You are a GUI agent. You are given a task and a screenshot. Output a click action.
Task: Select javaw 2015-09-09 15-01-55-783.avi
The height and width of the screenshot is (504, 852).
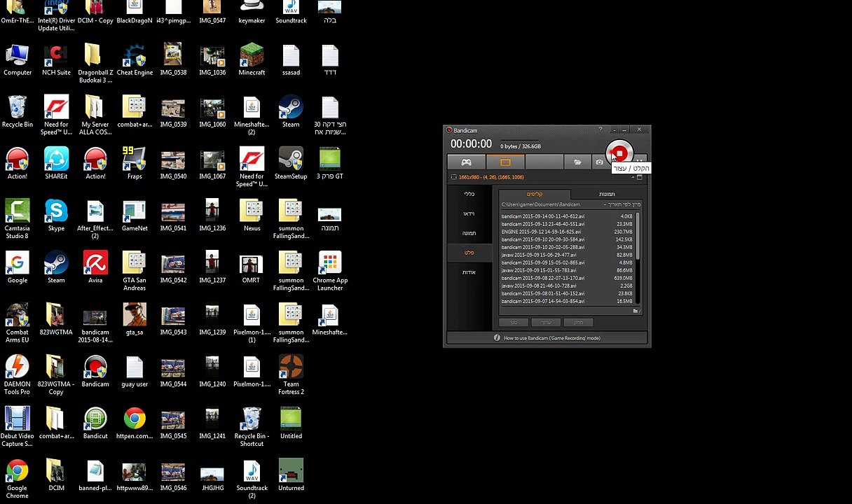click(x=568, y=270)
